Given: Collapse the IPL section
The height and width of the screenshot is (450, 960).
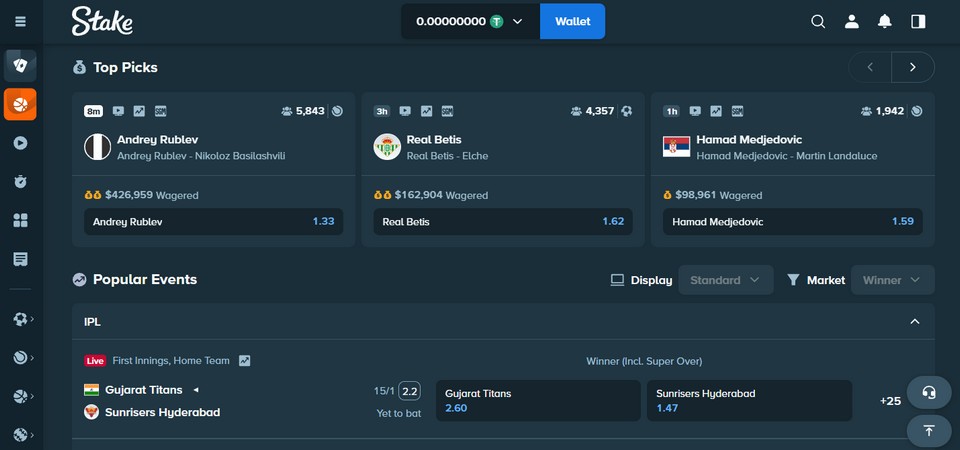Looking at the screenshot, I should (x=915, y=321).
